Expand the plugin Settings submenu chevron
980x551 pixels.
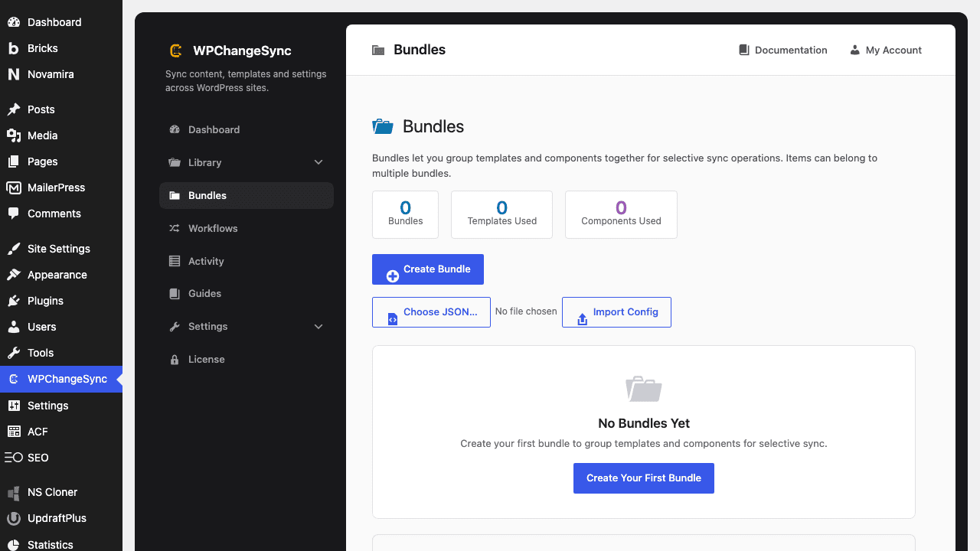pyautogui.click(x=318, y=326)
